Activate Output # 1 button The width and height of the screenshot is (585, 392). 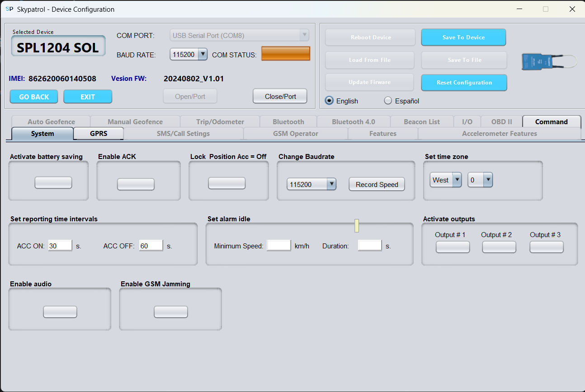(x=453, y=247)
